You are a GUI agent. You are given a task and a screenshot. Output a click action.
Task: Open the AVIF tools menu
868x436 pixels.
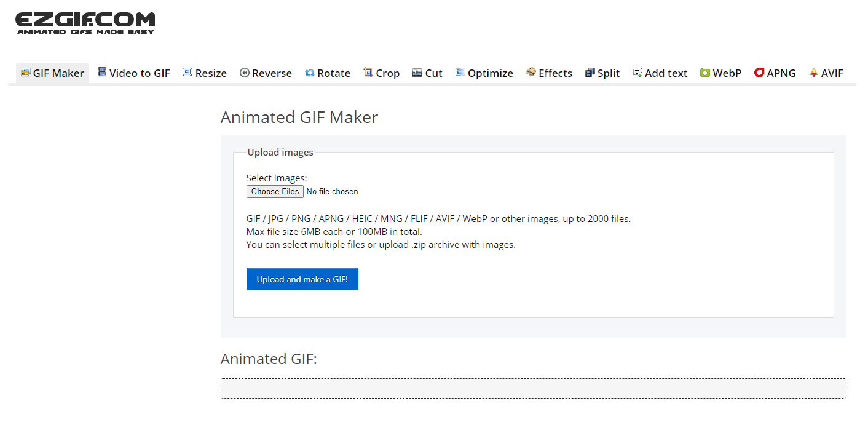coord(826,73)
